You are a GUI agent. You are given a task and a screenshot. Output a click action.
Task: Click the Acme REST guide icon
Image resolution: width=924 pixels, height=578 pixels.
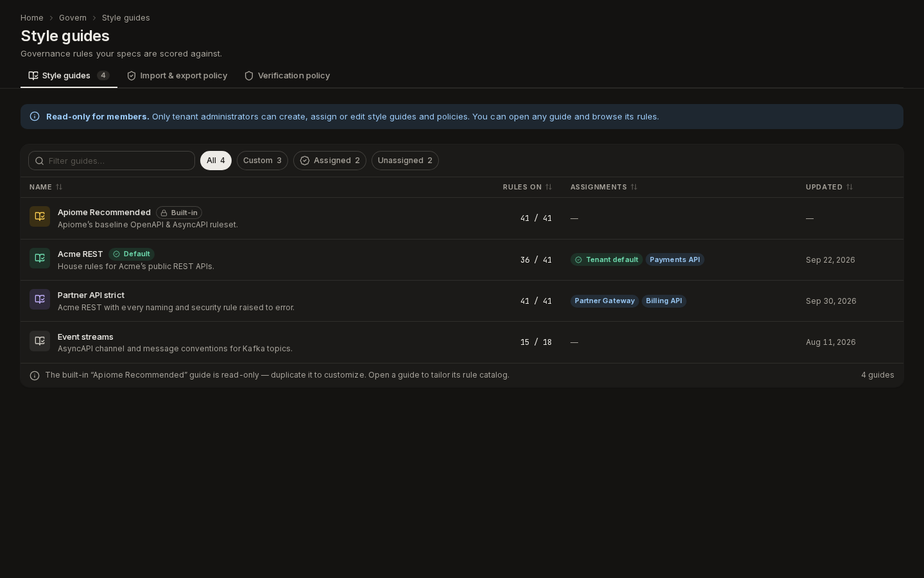(x=40, y=258)
